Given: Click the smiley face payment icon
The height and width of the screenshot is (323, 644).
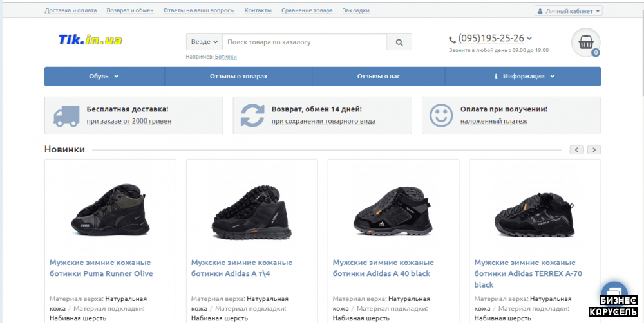Looking at the screenshot, I should (441, 115).
